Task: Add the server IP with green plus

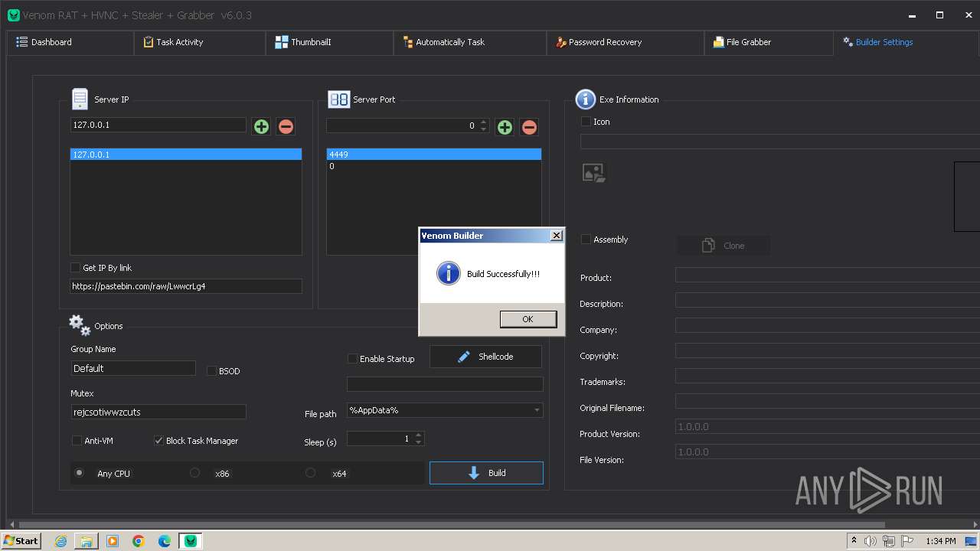Action: click(261, 126)
